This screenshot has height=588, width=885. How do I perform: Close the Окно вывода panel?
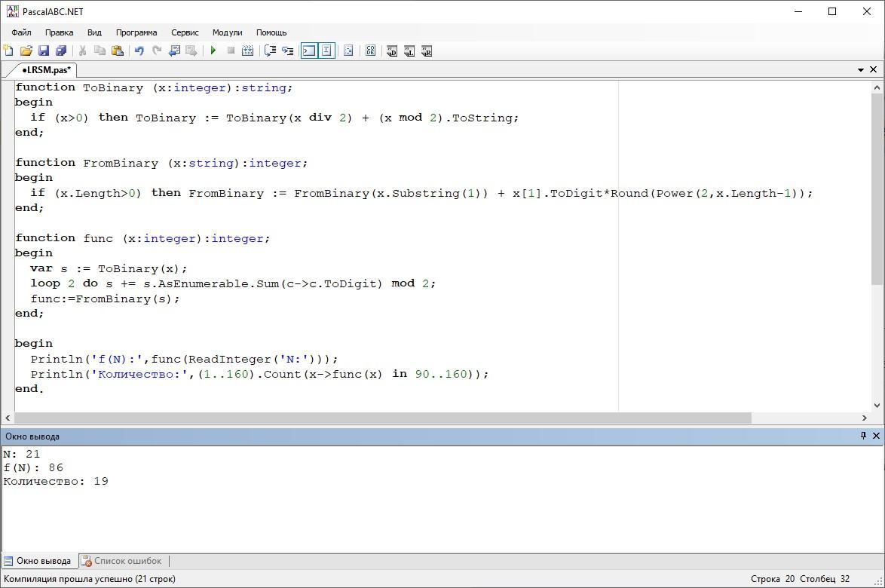876,436
